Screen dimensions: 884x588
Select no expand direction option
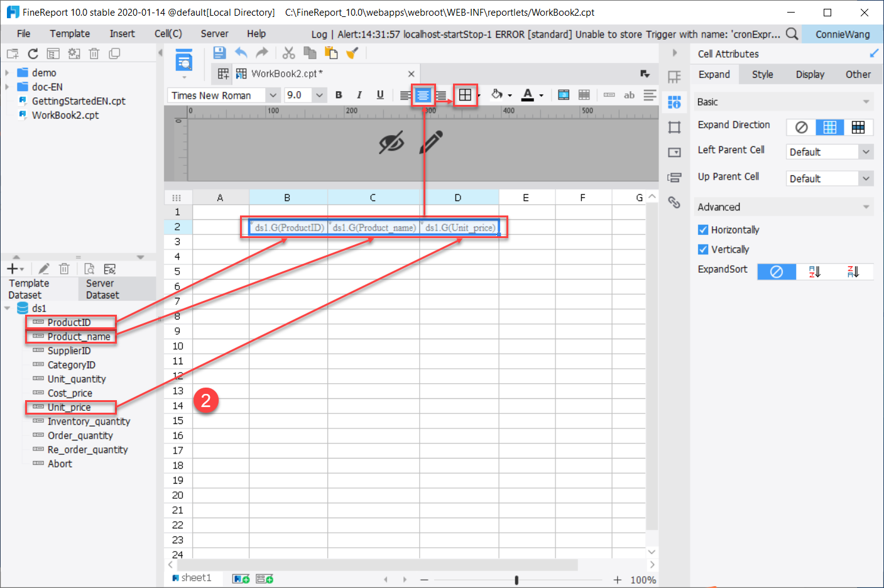click(x=801, y=127)
